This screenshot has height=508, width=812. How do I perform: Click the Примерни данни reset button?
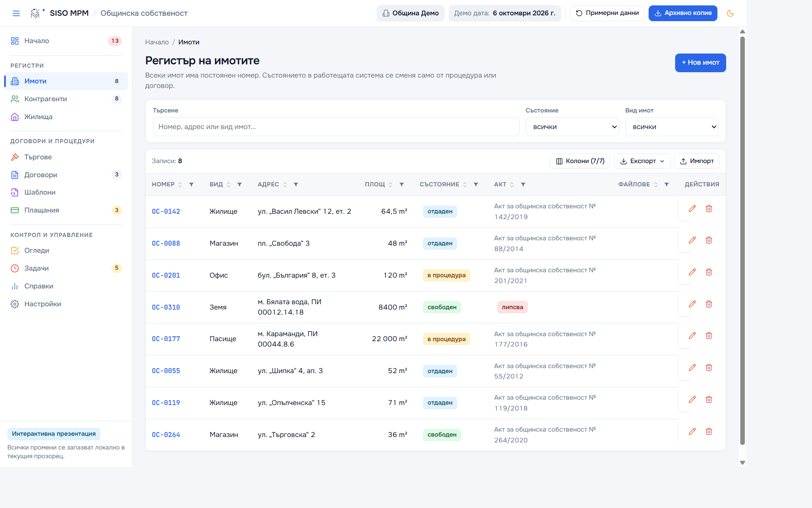click(607, 13)
